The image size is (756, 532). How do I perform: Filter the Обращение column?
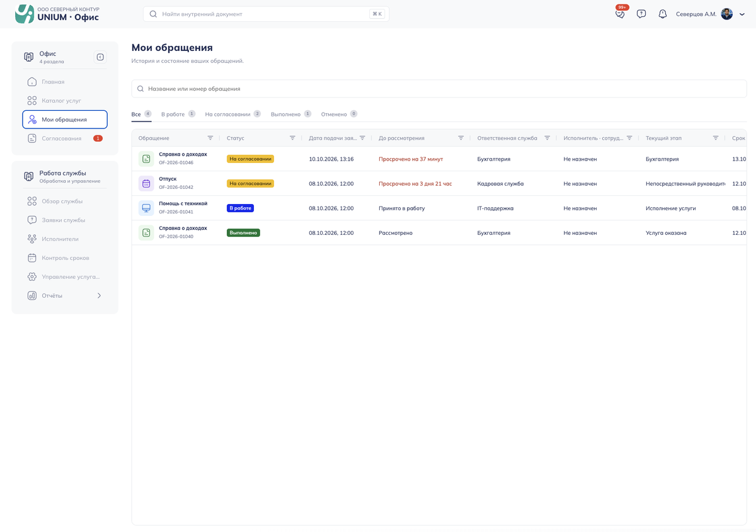pos(210,138)
